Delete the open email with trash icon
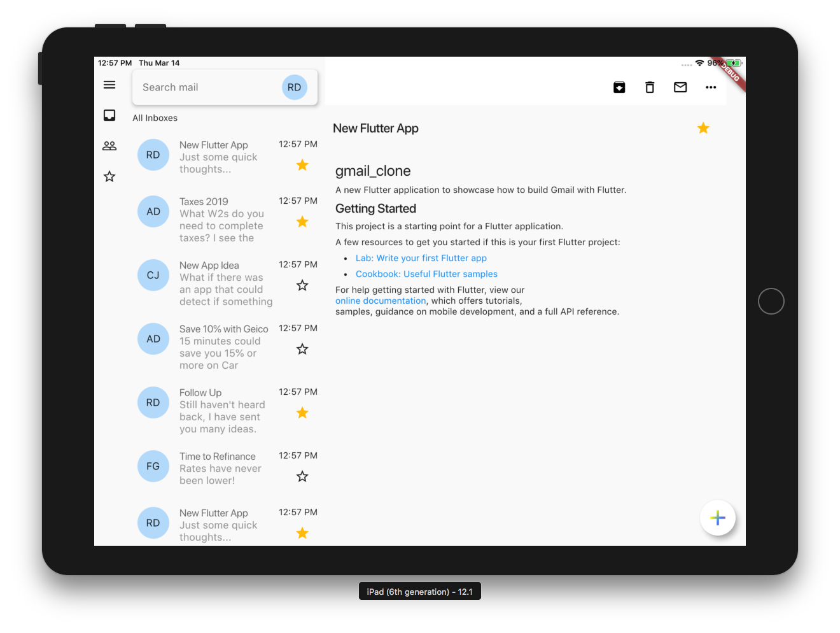This screenshot has width=840, height=633. 650,87
